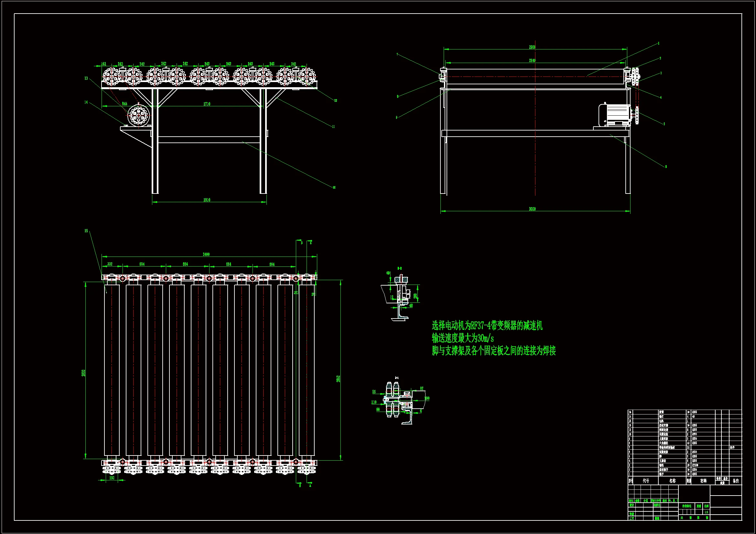The width and height of the screenshot is (756, 534).
Task: Select the 名称 header cell in parts table
Action: pyautogui.click(x=672, y=481)
